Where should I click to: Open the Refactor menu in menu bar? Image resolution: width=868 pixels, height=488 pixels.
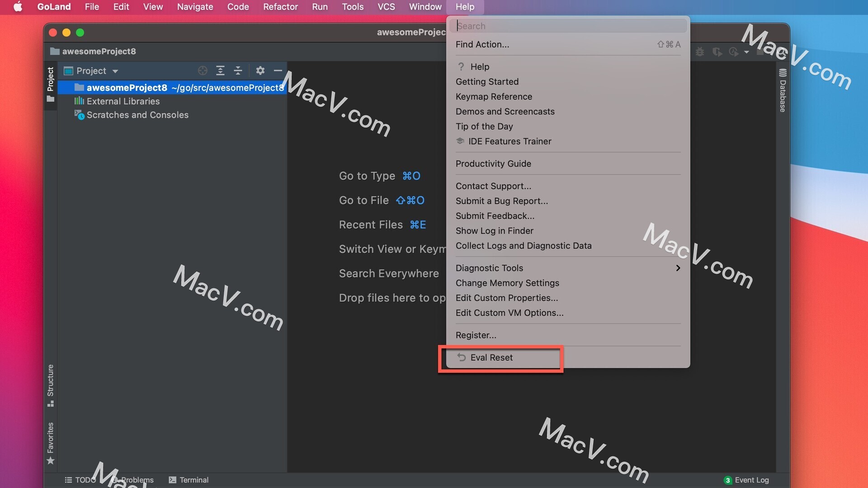point(280,7)
